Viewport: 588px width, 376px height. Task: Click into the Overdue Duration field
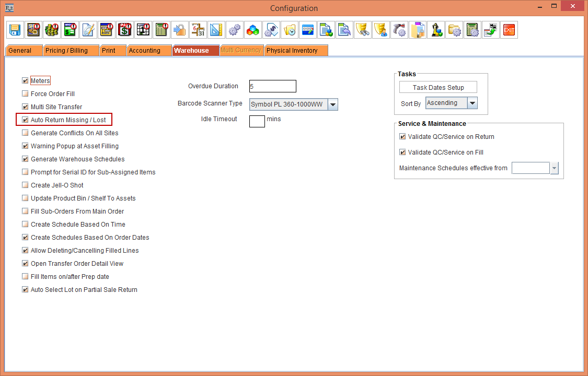272,86
